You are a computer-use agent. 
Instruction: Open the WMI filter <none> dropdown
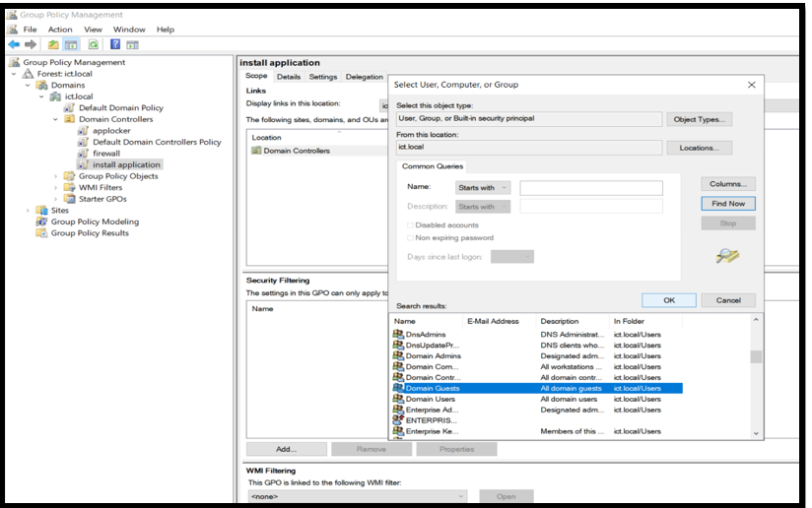click(358, 496)
